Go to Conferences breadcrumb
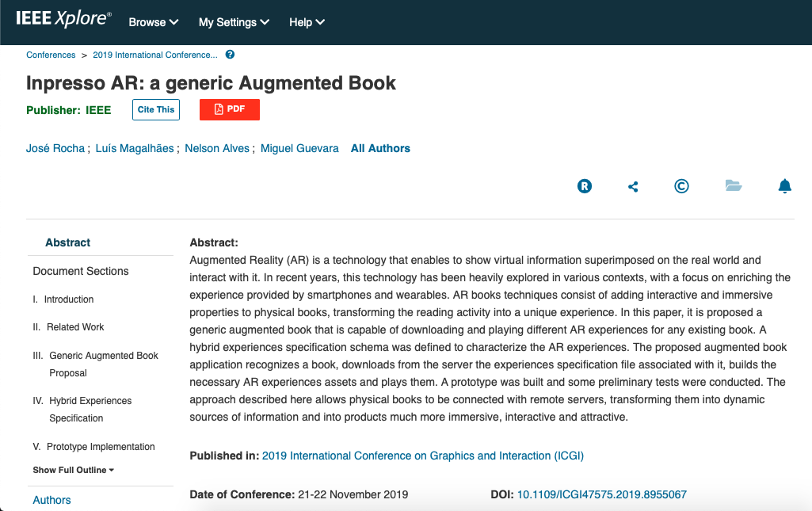812x511 pixels. 51,55
